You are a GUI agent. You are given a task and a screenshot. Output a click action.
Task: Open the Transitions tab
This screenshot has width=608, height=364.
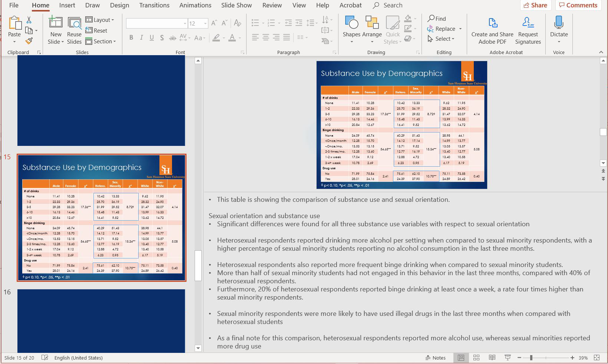point(154,5)
